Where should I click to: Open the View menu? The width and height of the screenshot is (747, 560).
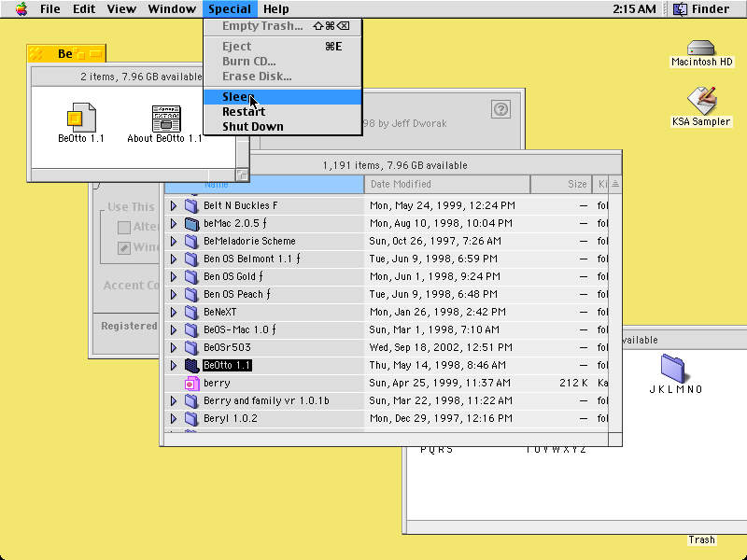pos(121,9)
